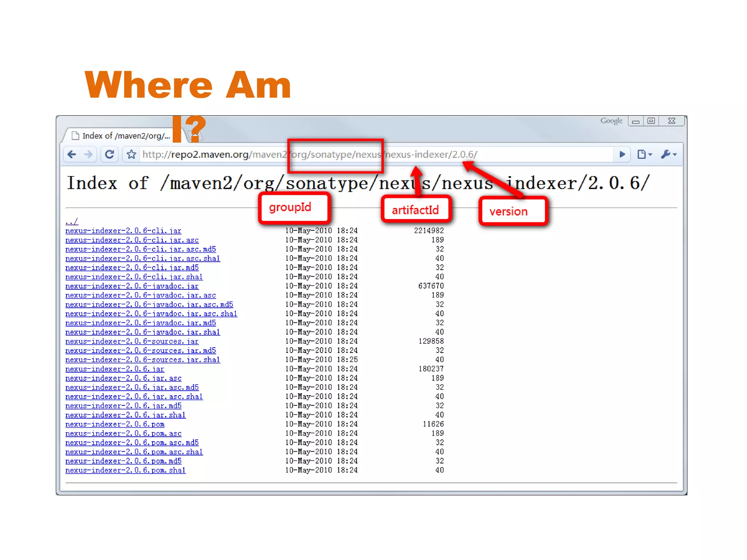This screenshot has width=747, height=560.
Task: Click the file size value 11626
Action: click(x=433, y=424)
